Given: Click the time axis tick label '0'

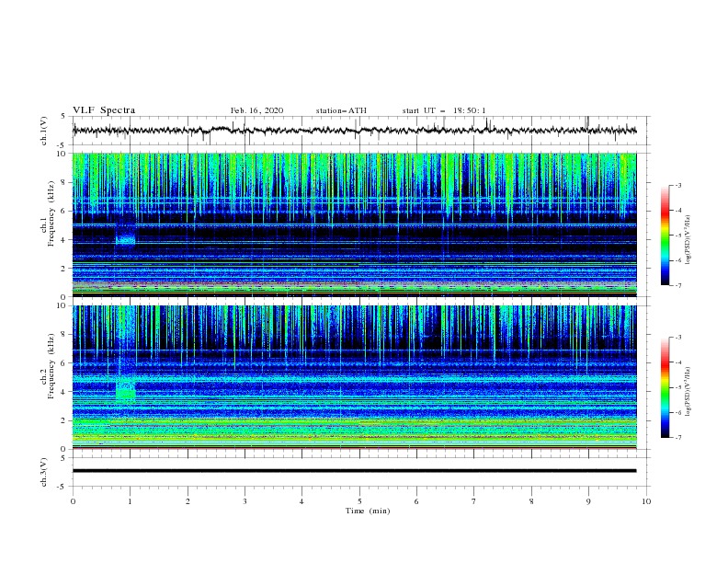Looking at the screenshot, I should pos(73,501).
